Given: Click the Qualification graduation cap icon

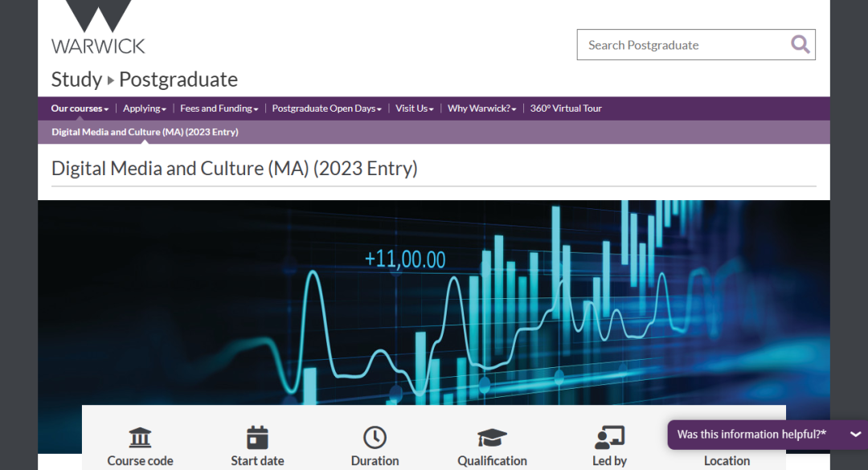Looking at the screenshot, I should 492,438.
